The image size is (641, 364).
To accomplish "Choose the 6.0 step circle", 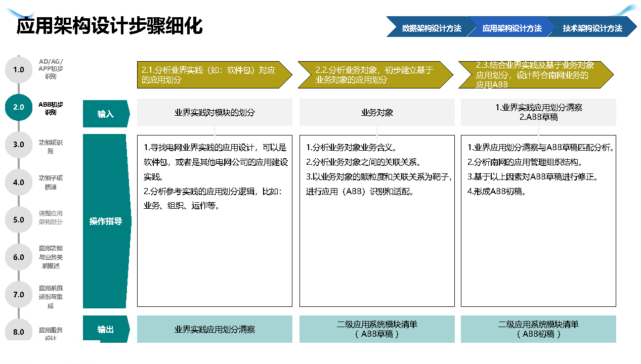I will pyautogui.click(x=19, y=257).
